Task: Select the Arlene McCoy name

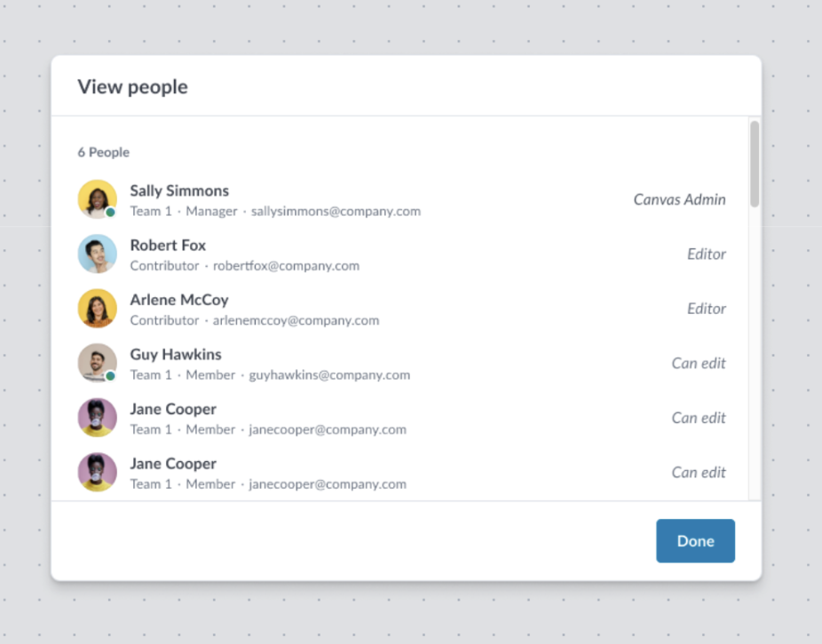Action: coord(179,300)
